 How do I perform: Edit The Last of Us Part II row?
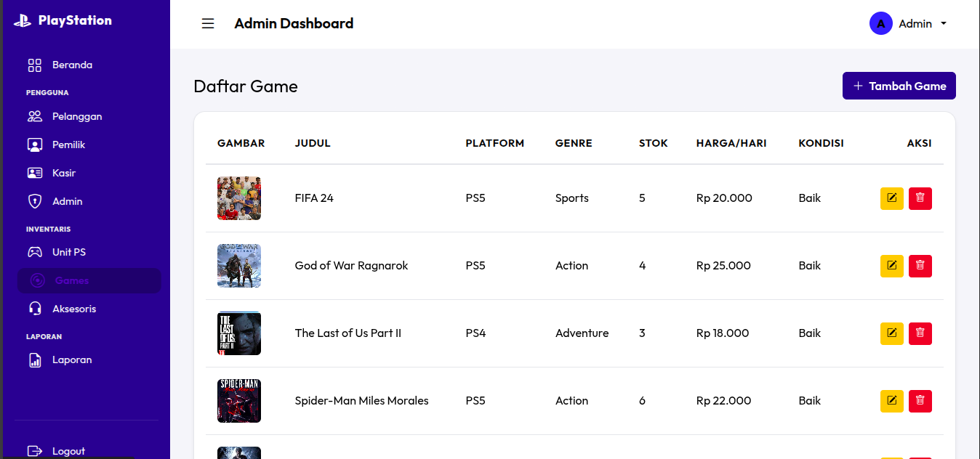pyautogui.click(x=892, y=333)
